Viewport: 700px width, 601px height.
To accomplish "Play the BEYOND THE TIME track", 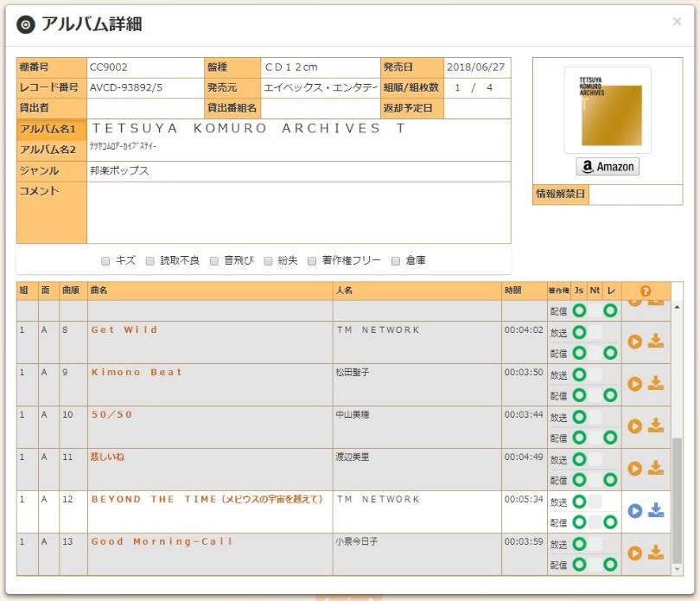I will (x=634, y=511).
